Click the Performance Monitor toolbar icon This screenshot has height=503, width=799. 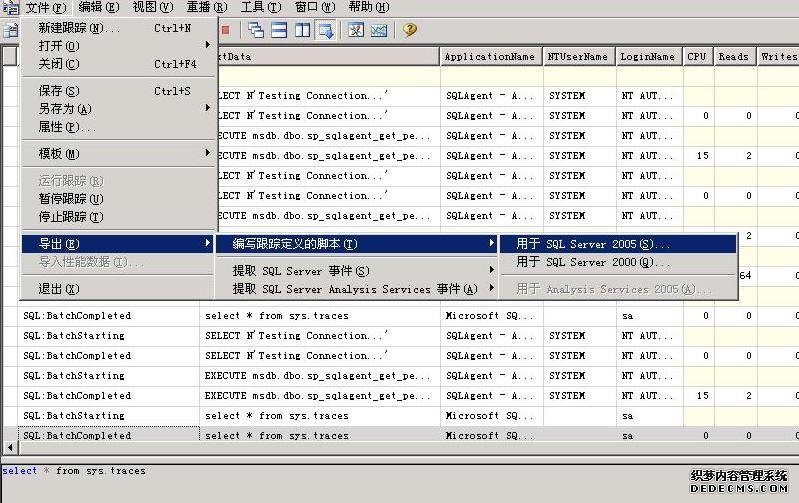click(379, 30)
